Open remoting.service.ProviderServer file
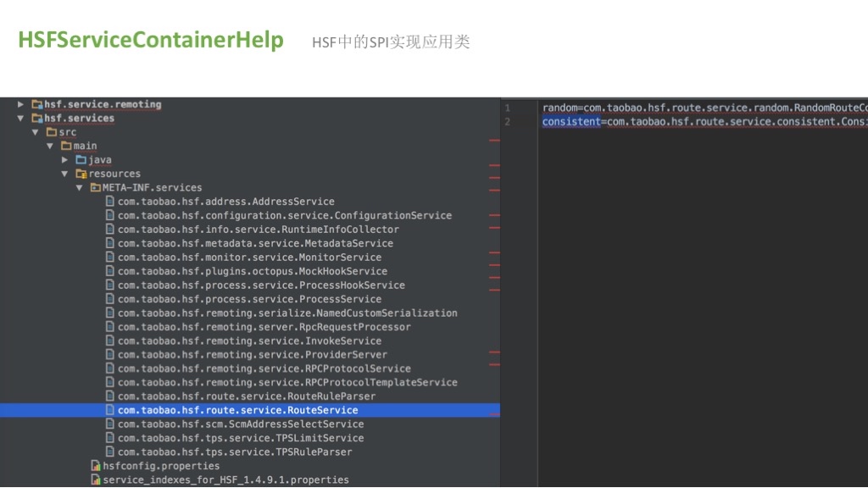The height and width of the screenshot is (488, 868). pyautogui.click(x=253, y=355)
